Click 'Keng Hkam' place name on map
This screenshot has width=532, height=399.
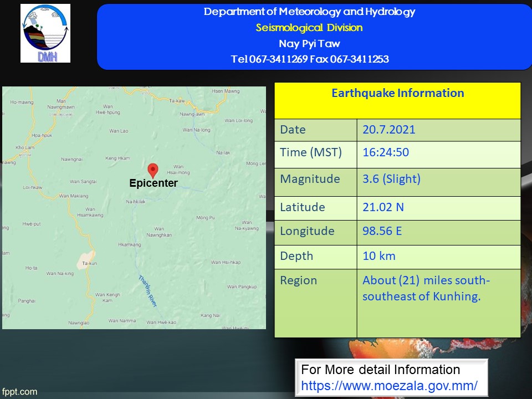coord(117,158)
